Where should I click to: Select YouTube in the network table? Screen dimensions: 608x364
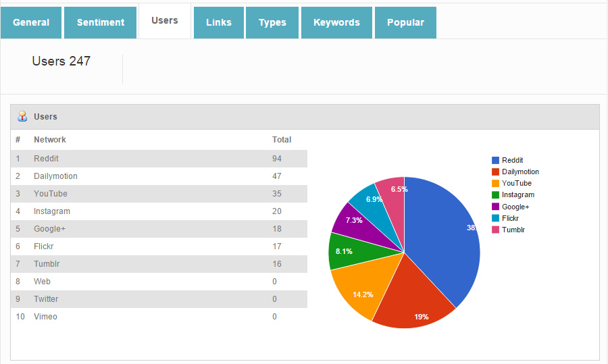click(x=51, y=193)
